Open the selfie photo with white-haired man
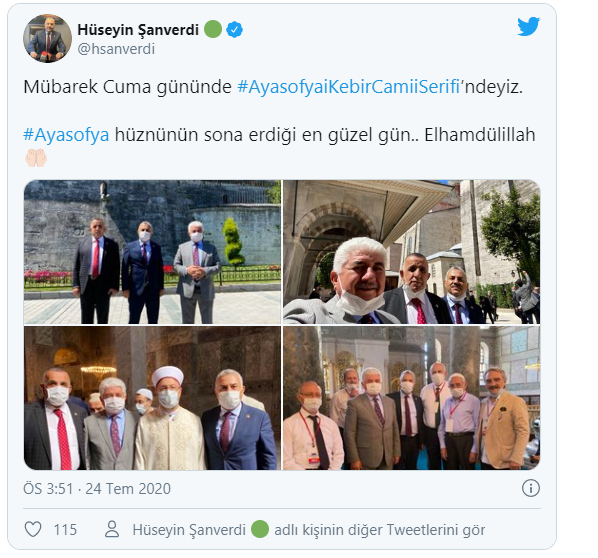This screenshot has height=558, width=598. (412, 252)
